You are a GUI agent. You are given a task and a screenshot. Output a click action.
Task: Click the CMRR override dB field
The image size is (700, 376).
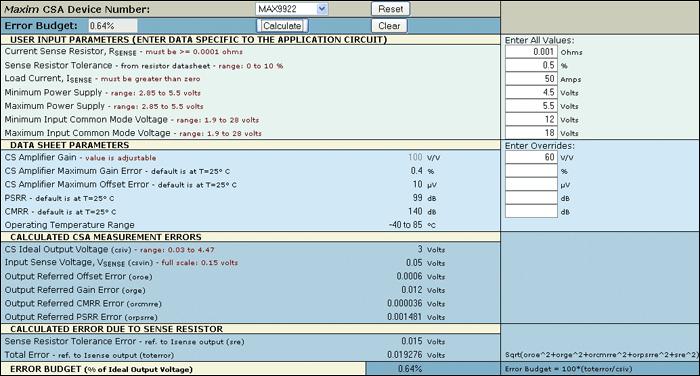(x=531, y=211)
